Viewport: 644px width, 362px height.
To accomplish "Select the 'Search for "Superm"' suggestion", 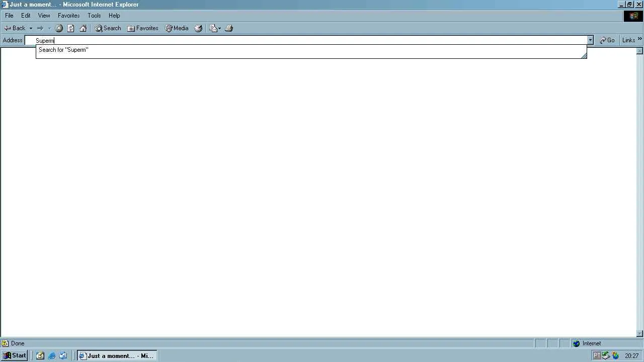I will pos(311,50).
